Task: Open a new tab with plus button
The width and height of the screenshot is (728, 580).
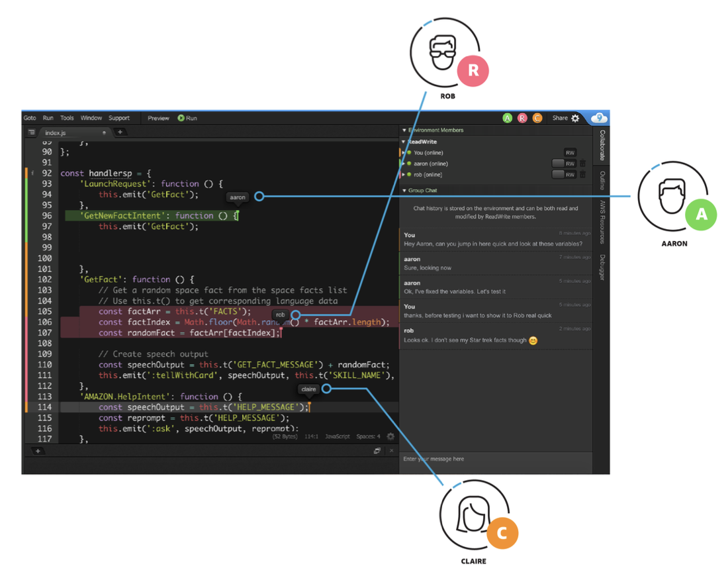Action: point(120,132)
